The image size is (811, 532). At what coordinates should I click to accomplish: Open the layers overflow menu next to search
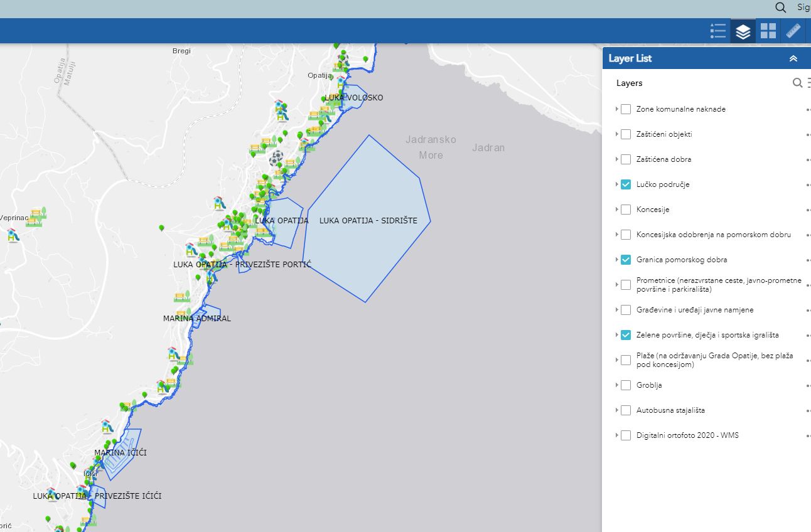808,82
